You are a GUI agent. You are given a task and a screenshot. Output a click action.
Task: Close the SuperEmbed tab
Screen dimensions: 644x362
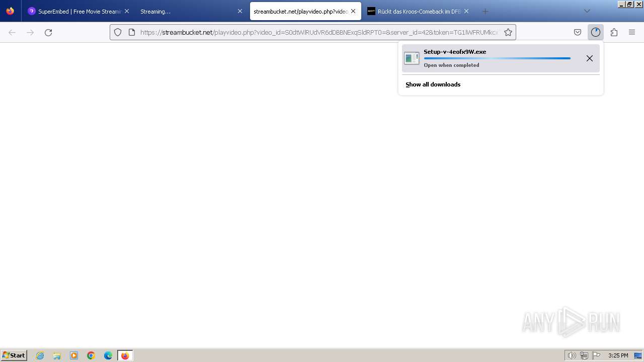[127, 11]
